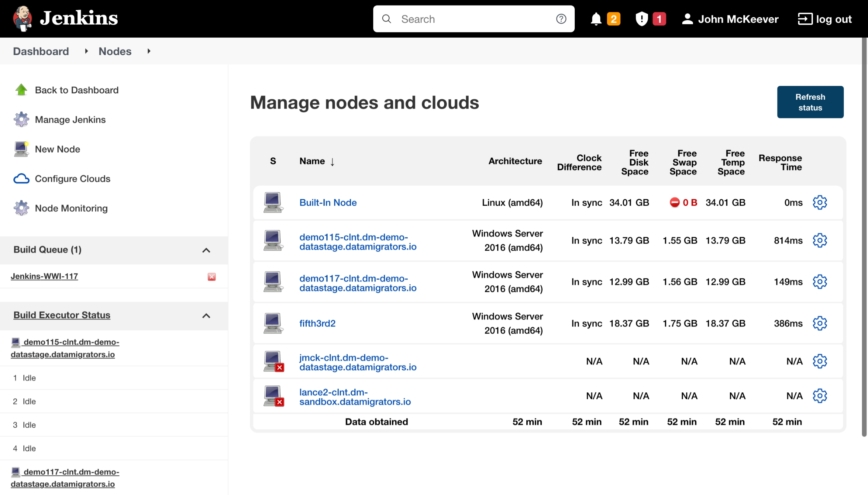
Task: Click the Jenkins butler logo
Action: 22,18
